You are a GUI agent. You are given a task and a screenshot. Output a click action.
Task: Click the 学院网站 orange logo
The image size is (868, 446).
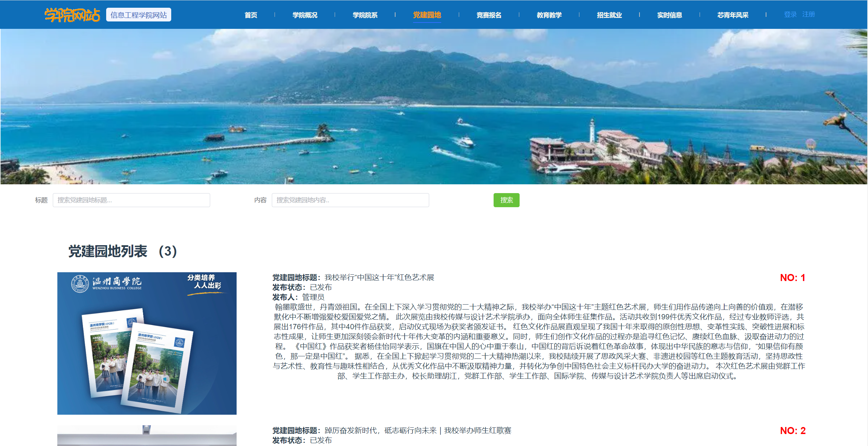click(x=72, y=15)
